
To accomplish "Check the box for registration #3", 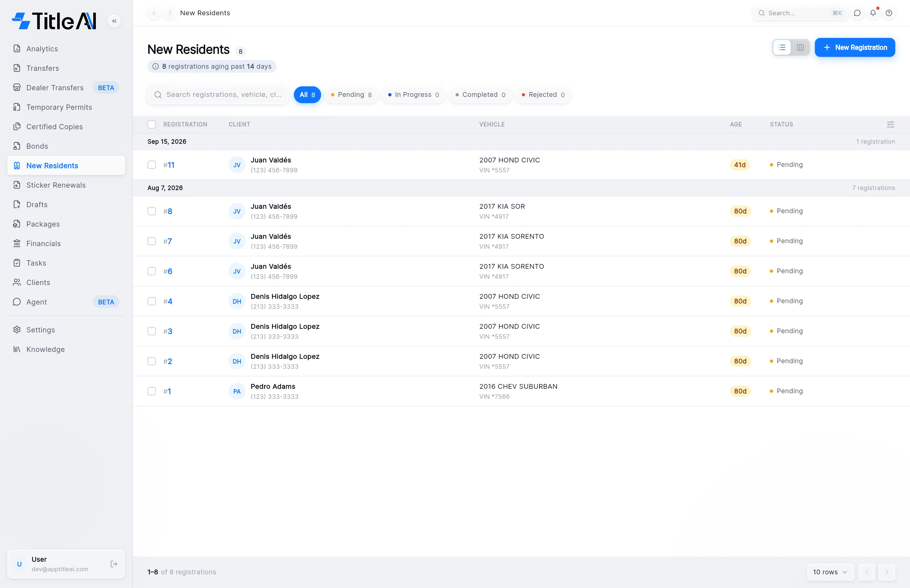I will click(152, 331).
